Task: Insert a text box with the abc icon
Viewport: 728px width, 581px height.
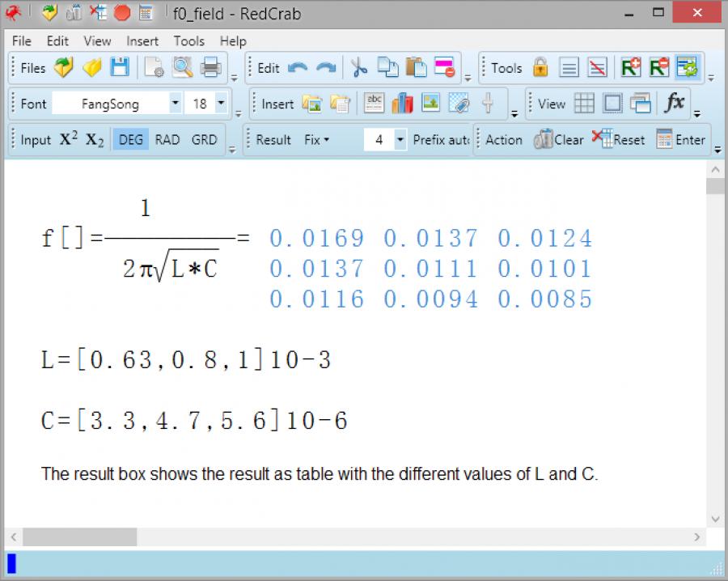Action: [375, 104]
